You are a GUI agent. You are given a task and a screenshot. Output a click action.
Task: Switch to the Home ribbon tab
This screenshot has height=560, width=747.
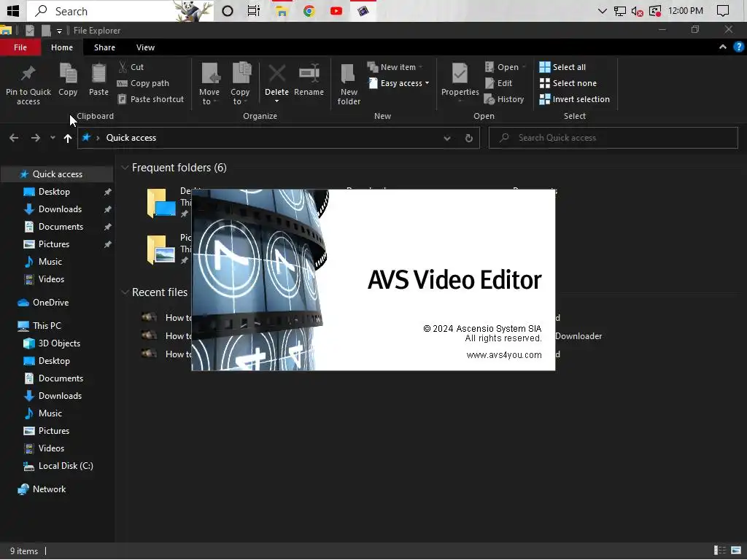click(x=62, y=47)
